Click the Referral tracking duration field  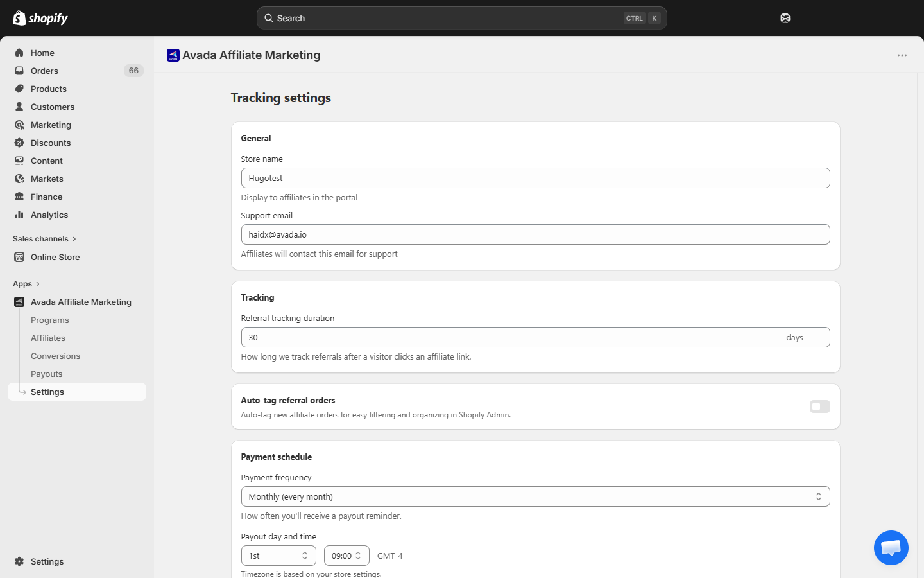point(535,337)
